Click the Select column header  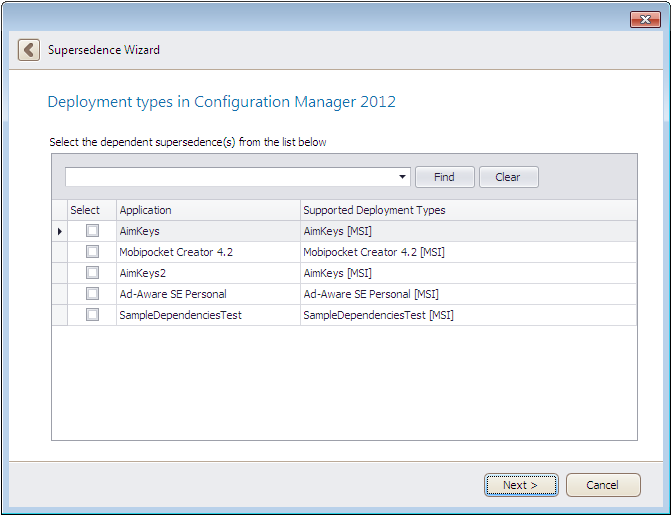[x=86, y=210]
